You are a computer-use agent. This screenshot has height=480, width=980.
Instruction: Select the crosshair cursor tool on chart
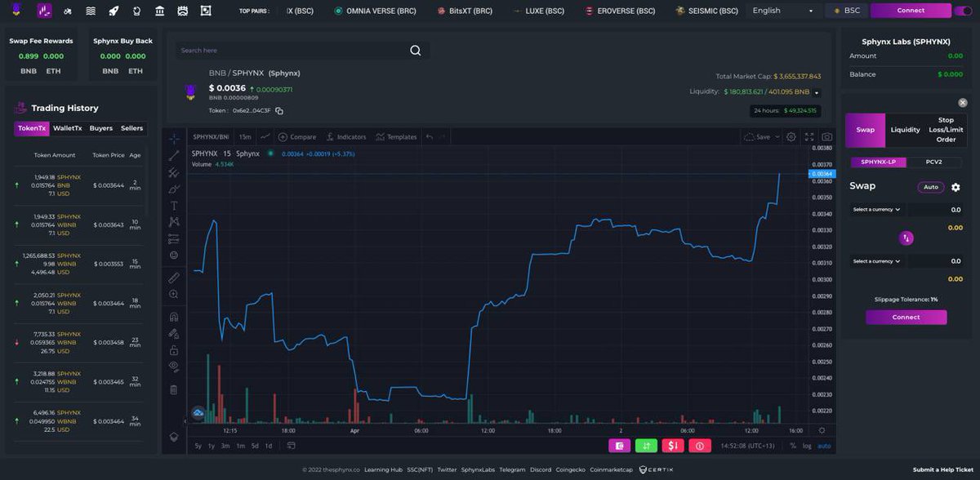(x=174, y=137)
